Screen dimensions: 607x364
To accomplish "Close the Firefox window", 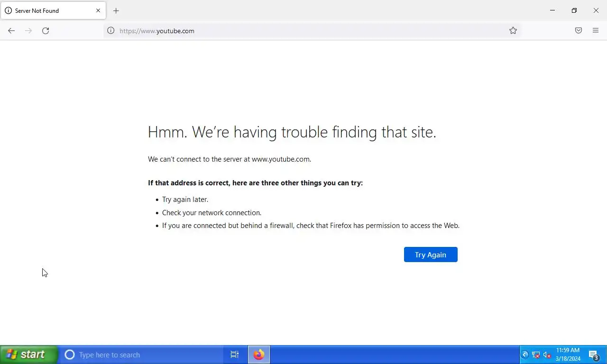I will tap(596, 10).
